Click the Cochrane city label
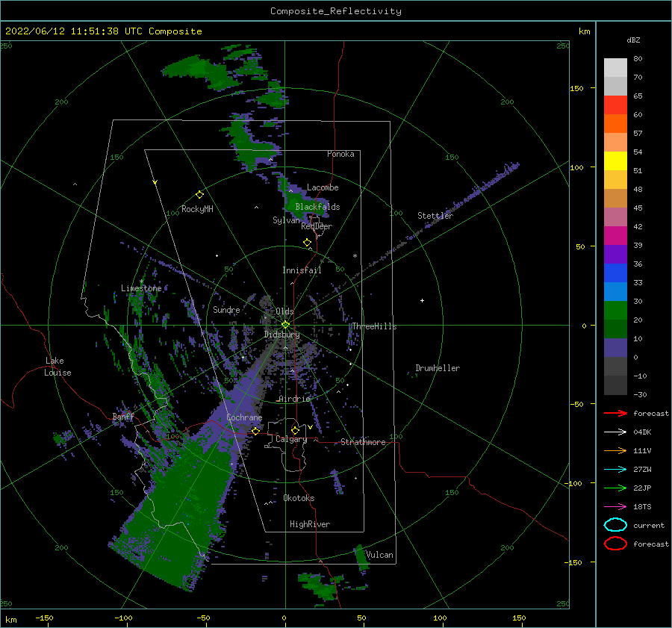This screenshot has width=672, height=628. [x=244, y=417]
